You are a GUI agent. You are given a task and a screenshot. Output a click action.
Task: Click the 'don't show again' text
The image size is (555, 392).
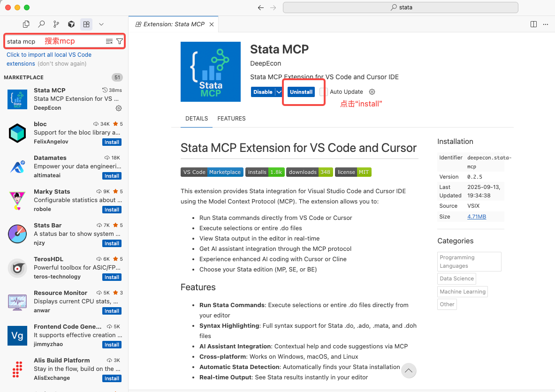[62, 64]
